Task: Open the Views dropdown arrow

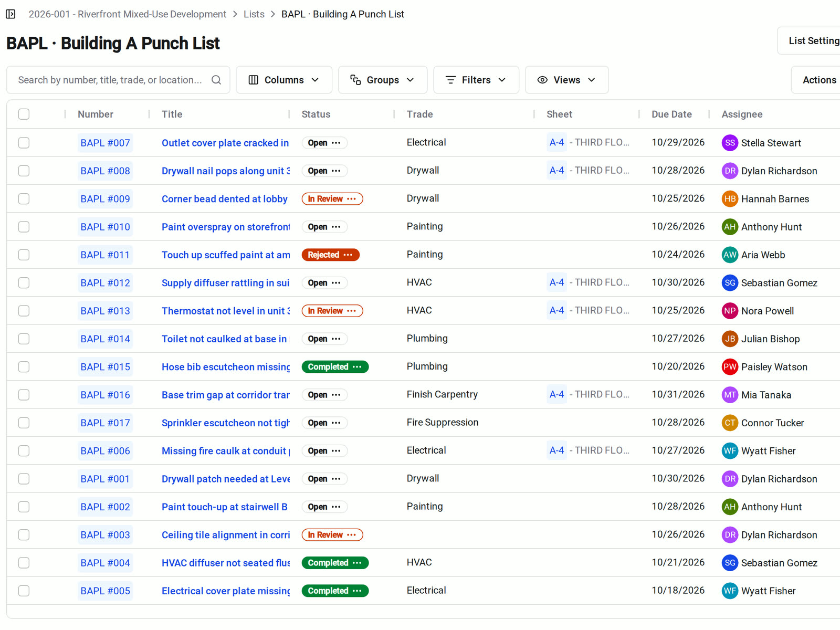Action: click(x=592, y=80)
